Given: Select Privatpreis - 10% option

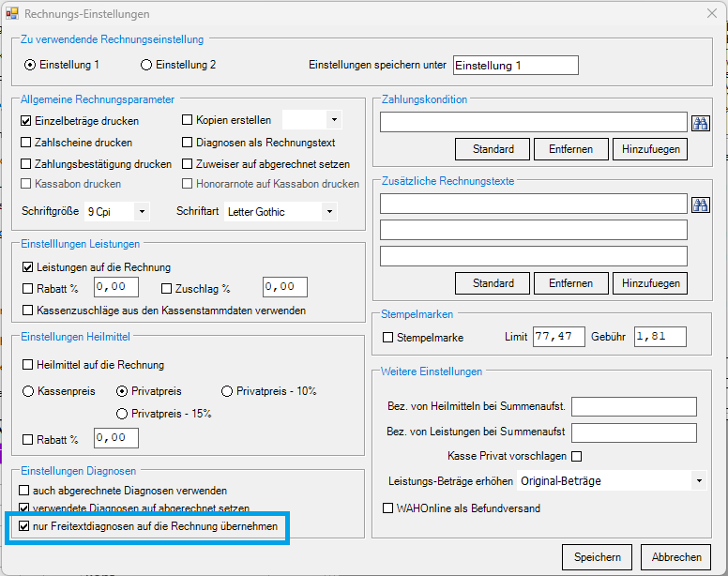Looking at the screenshot, I should coord(227,390).
